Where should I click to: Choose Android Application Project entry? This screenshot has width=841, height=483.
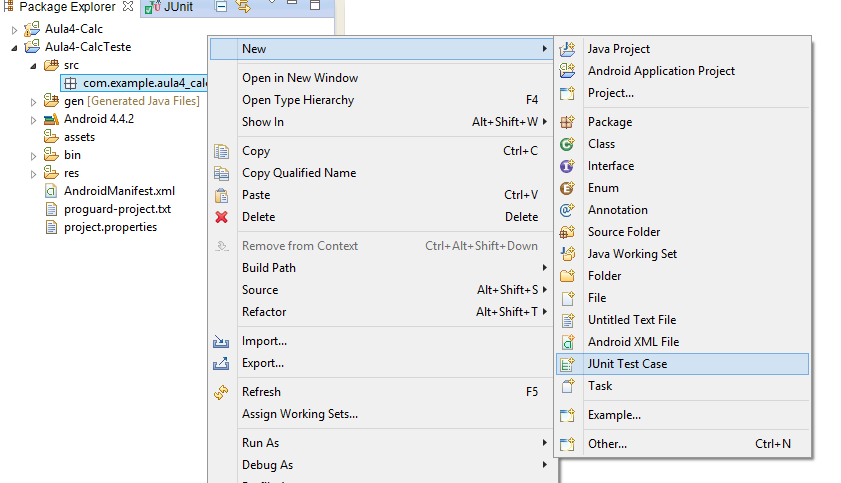pyautogui.click(x=682, y=71)
